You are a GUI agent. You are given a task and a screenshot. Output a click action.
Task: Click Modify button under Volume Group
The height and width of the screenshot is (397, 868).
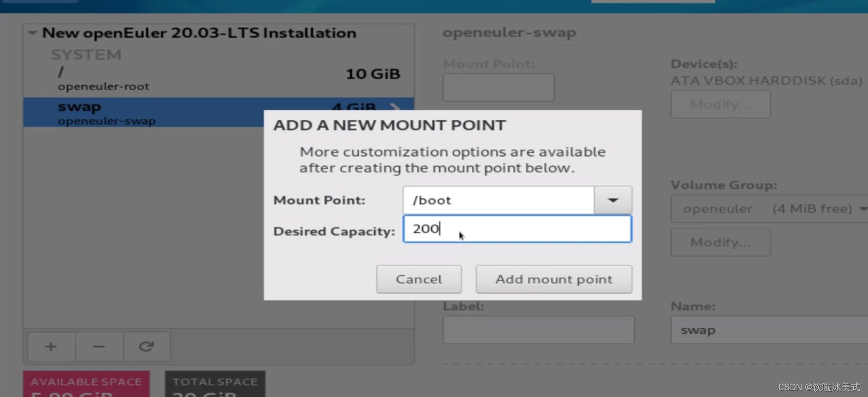[x=721, y=242]
